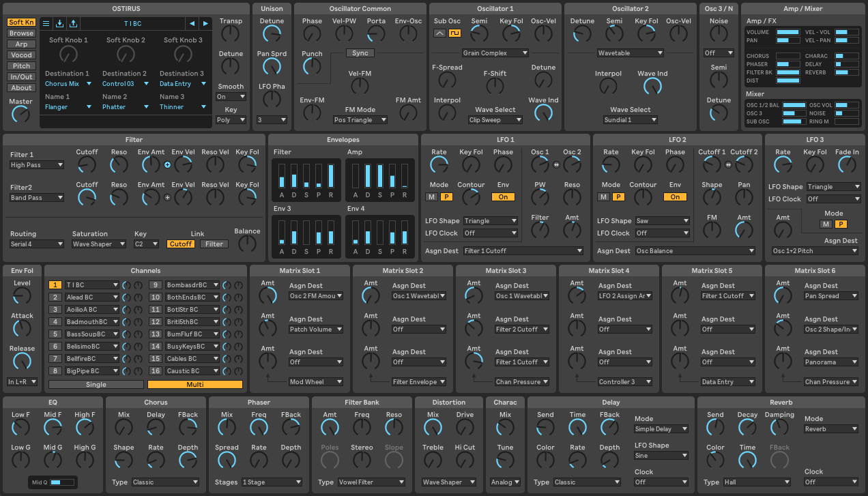Image resolution: width=868 pixels, height=496 pixels.
Task: Open the Reverb Type Hall dropdown
Action: pos(756,482)
